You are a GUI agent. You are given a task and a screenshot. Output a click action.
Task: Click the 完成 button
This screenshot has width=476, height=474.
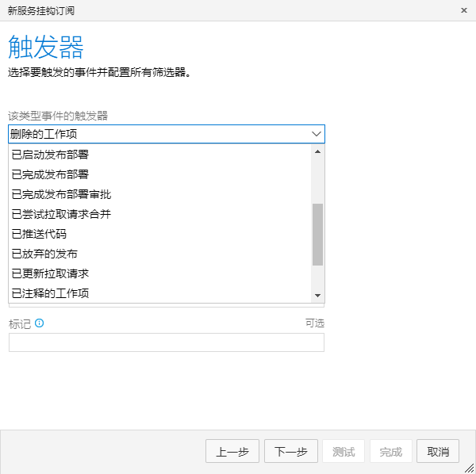click(x=390, y=451)
